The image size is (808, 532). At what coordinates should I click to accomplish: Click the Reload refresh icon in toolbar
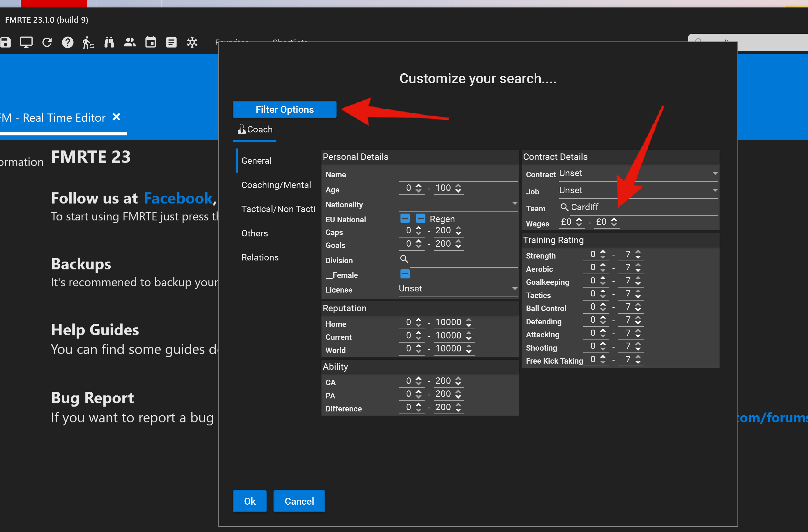click(x=47, y=42)
